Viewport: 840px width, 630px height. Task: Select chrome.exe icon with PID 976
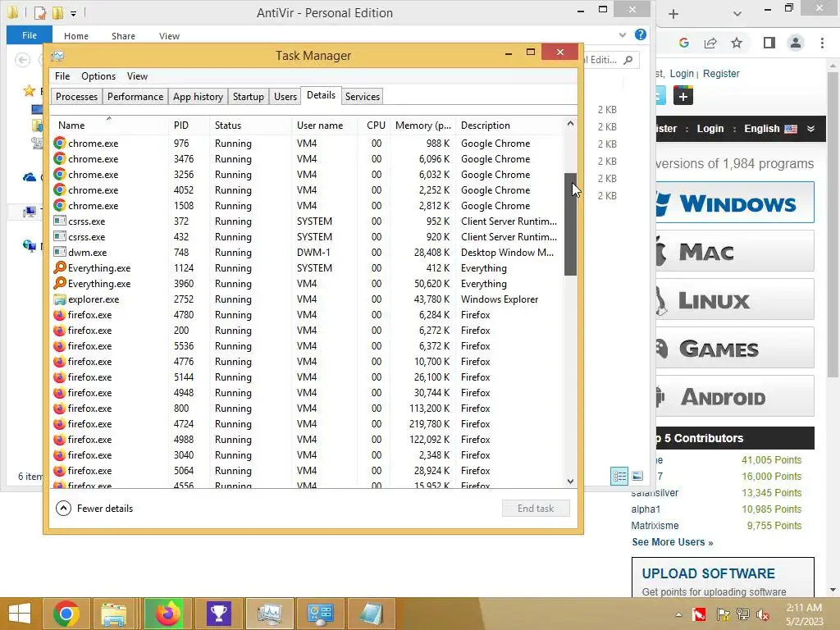(x=59, y=143)
